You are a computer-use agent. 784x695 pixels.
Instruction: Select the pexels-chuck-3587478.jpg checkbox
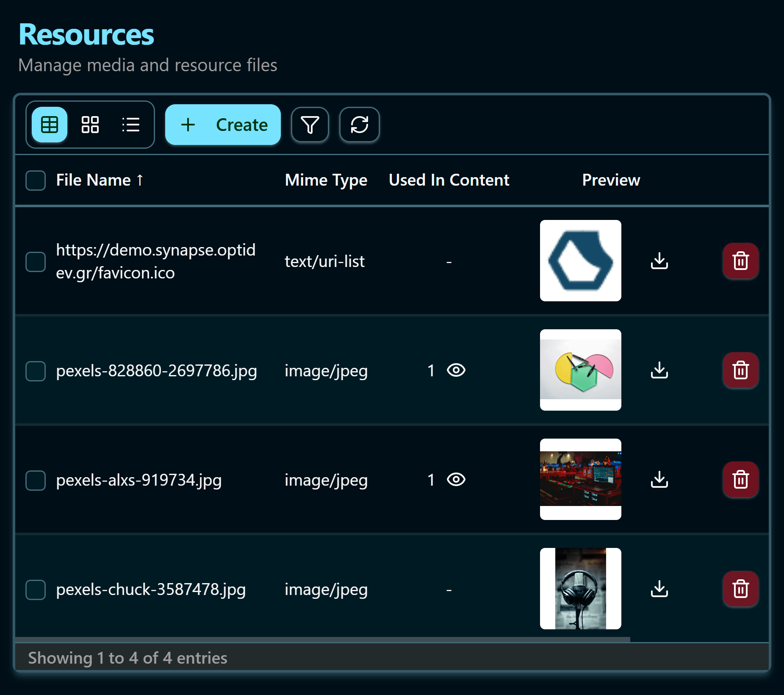point(36,589)
